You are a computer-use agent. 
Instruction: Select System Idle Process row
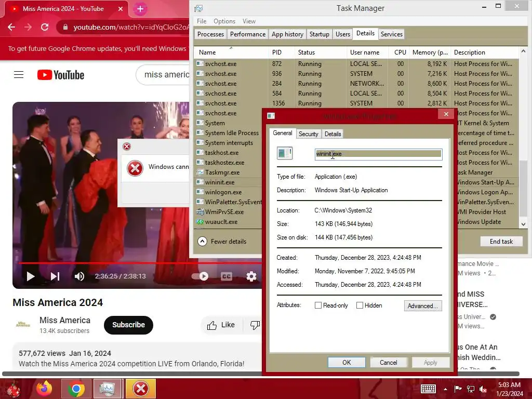229,133
